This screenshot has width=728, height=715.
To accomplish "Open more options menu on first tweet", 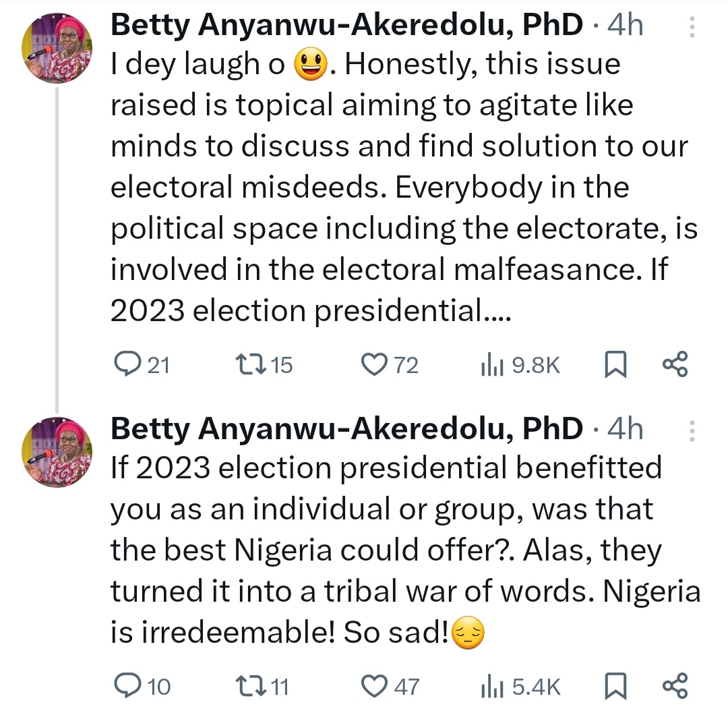I will (692, 26).
